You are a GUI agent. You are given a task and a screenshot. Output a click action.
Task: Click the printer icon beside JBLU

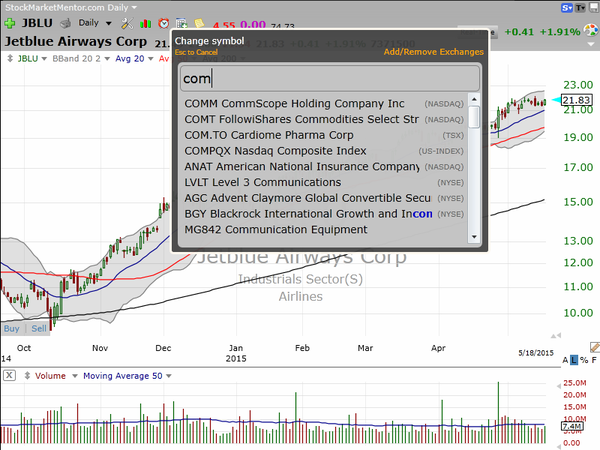[x=66, y=23]
